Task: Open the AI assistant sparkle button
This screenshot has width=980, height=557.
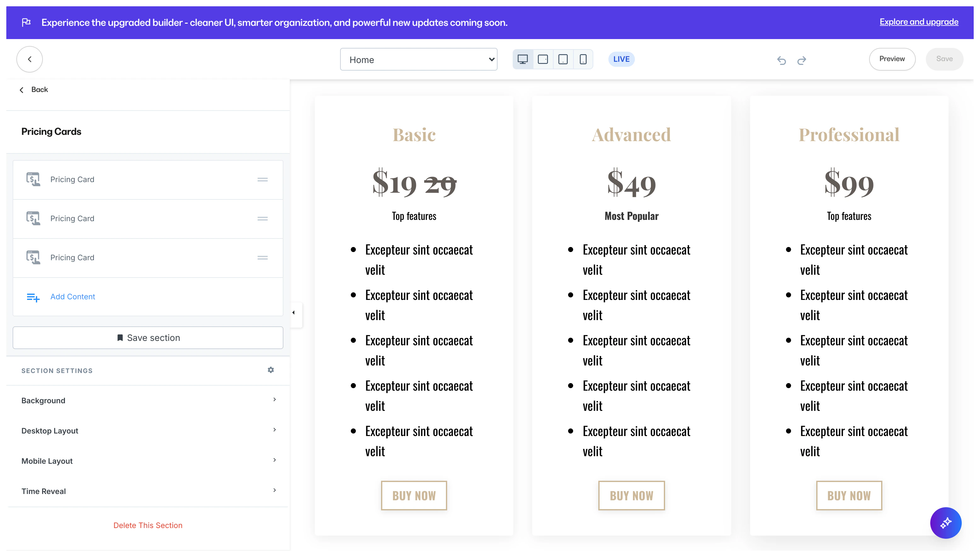Action: point(946,523)
